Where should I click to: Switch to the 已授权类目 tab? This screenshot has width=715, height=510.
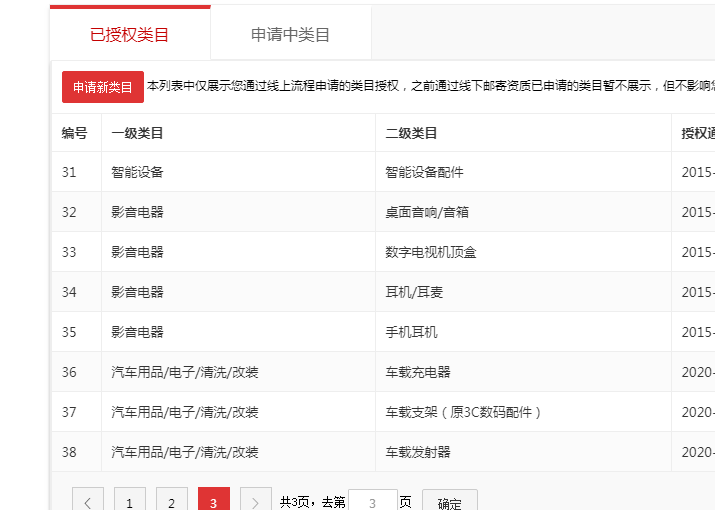[130, 34]
